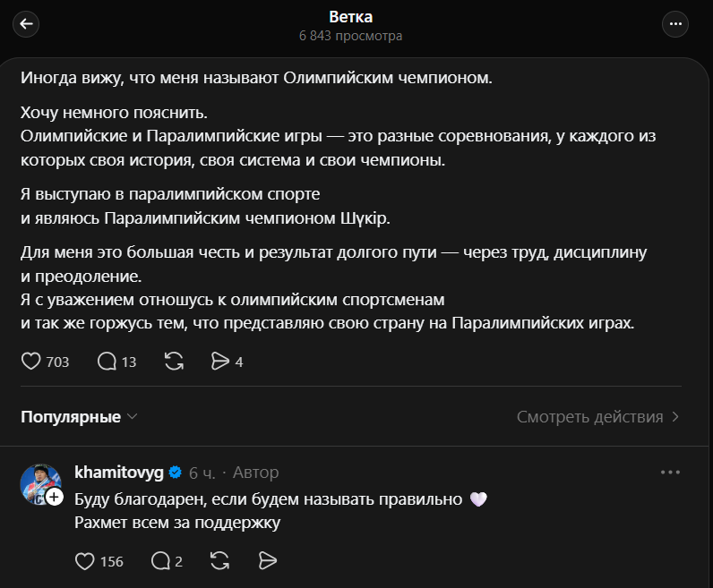
Task: Click the 6 ч. timestamp on the reply
Action: click(202, 472)
